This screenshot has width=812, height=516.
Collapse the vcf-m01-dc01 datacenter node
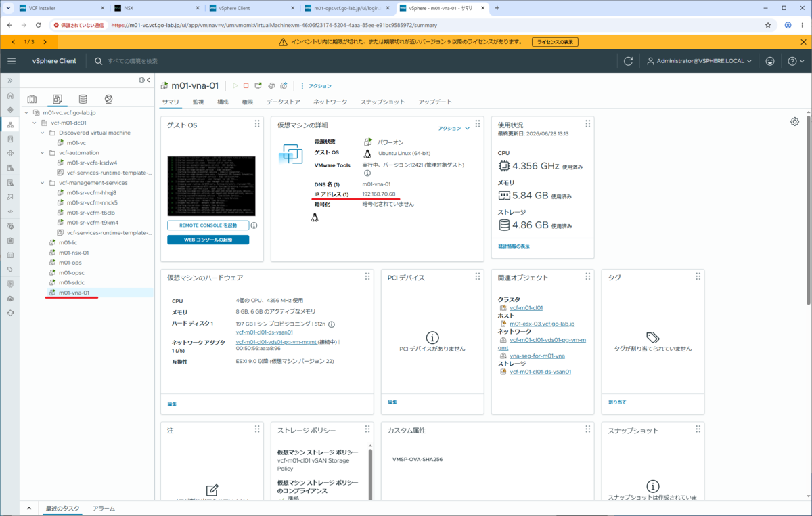click(x=34, y=123)
